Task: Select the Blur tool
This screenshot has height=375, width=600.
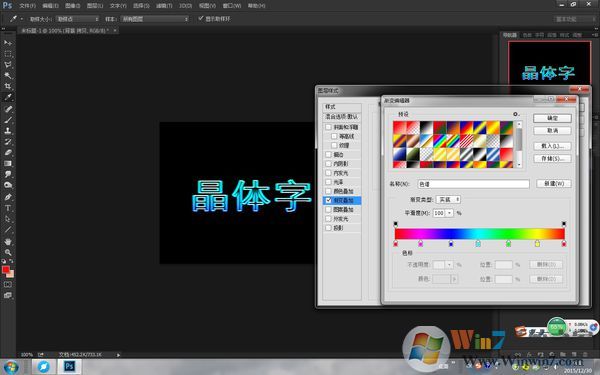Action: (x=8, y=174)
